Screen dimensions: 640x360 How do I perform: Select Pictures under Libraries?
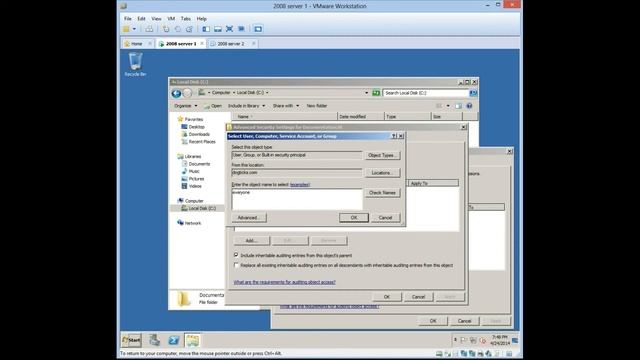tap(192, 179)
